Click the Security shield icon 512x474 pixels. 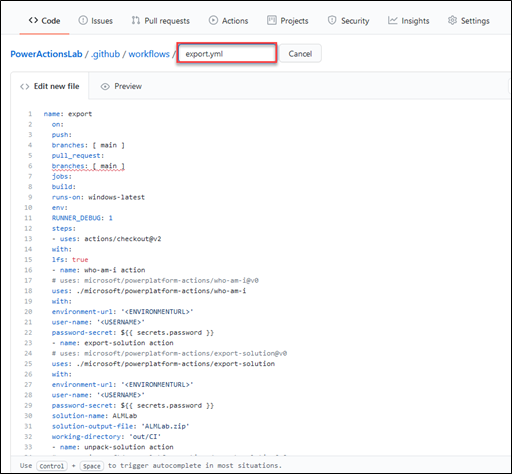coord(332,20)
